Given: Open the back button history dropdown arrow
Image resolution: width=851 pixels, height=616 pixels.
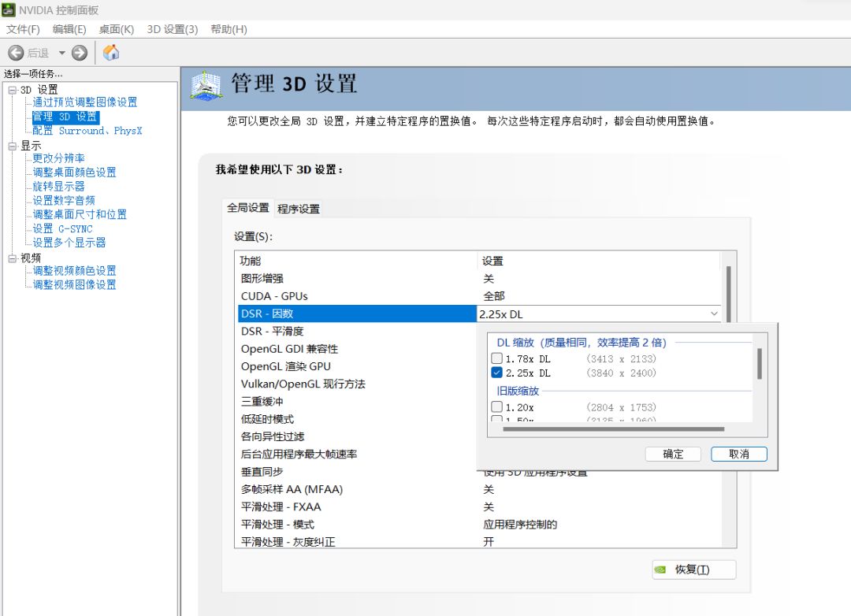Looking at the screenshot, I should (x=61, y=53).
